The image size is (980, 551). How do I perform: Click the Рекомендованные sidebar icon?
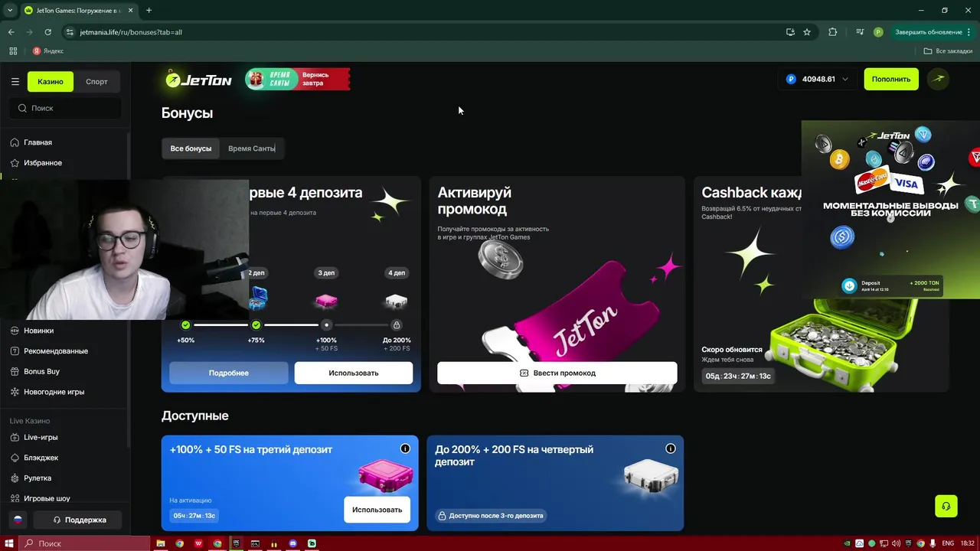tap(15, 350)
